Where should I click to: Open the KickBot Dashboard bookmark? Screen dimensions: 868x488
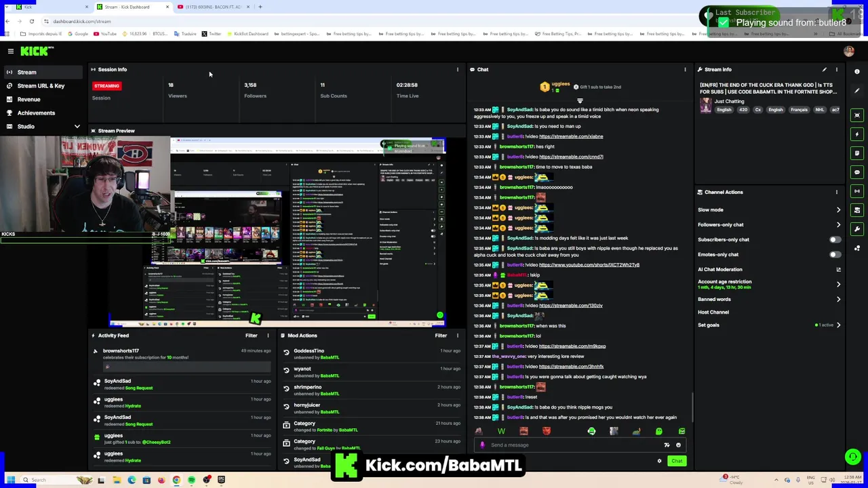click(x=248, y=34)
